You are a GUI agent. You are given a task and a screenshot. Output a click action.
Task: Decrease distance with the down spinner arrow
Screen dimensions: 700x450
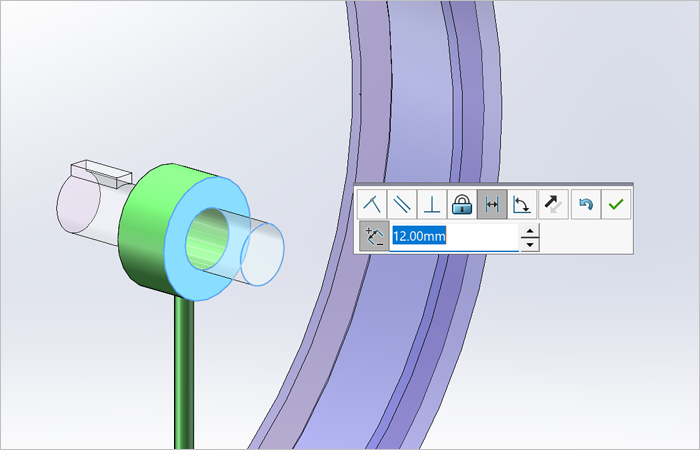530,244
